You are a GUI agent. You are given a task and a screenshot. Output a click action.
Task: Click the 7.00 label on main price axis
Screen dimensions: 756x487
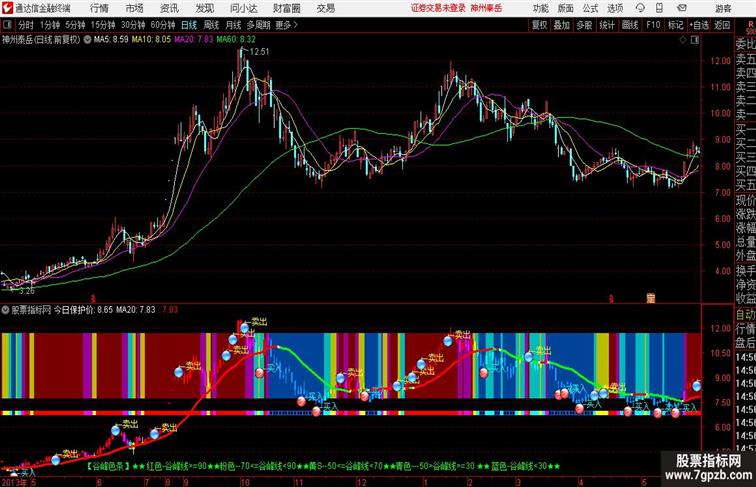click(x=722, y=192)
